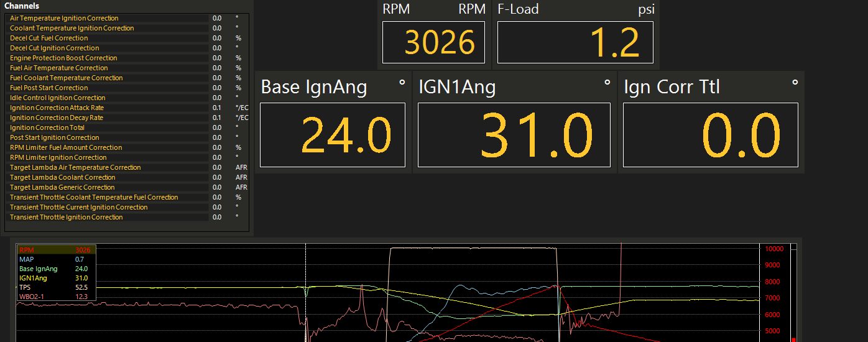Select Base IgnAng trace in graph legend
Image resolution: width=868 pixels, height=342 pixels.
pyautogui.click(x=56, y=269)
